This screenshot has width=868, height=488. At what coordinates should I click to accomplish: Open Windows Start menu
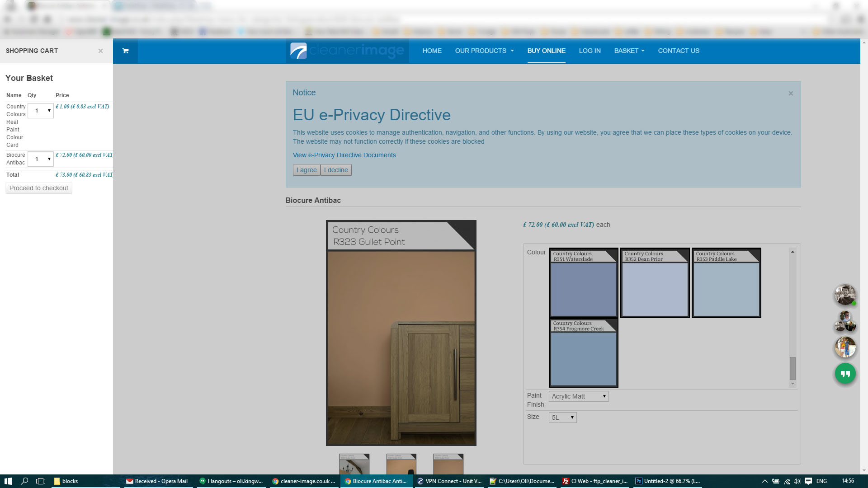pos(8,481)
